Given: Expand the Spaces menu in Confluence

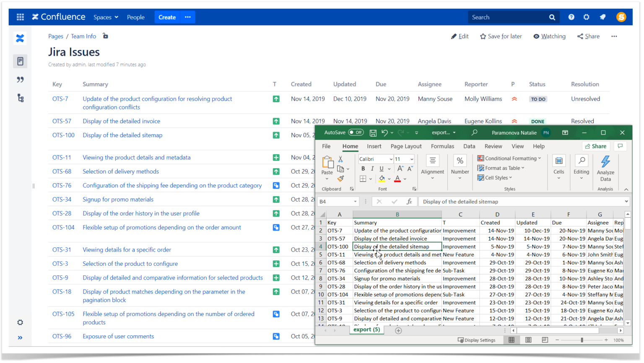Looking at the screenshot, I should [106, 17].
